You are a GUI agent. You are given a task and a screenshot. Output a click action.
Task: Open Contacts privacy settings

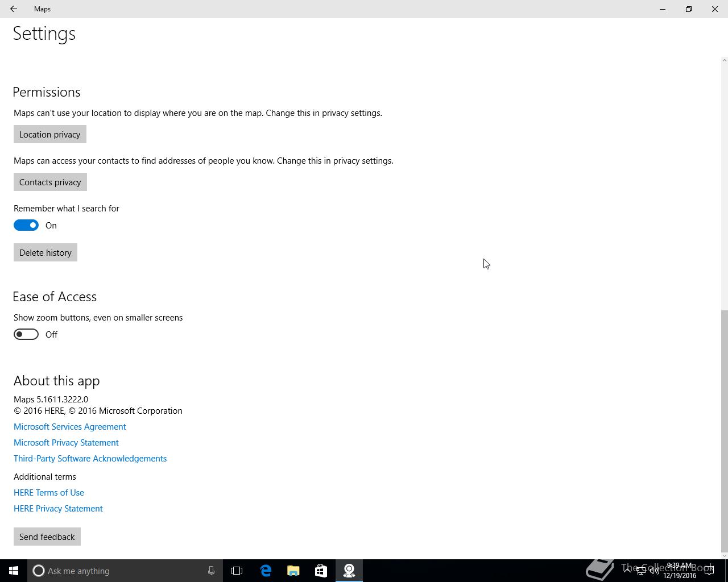tap(50, 182)
